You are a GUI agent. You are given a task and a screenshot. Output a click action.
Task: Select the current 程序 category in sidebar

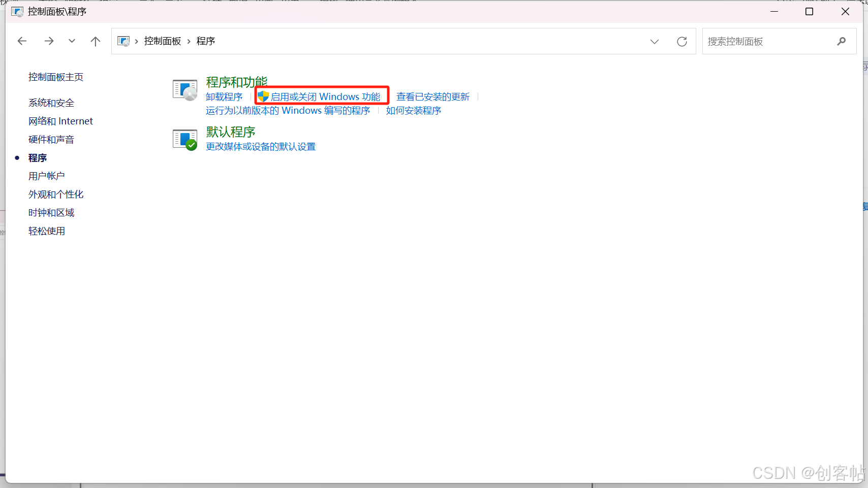[x=38, y=158]
